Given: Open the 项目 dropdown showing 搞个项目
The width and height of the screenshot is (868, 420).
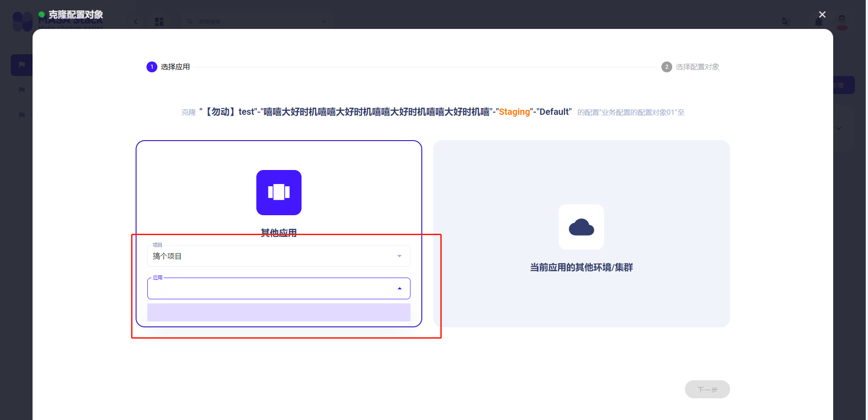Looking at the screenshot, I should pyautogui.click(x=278, y=255).
